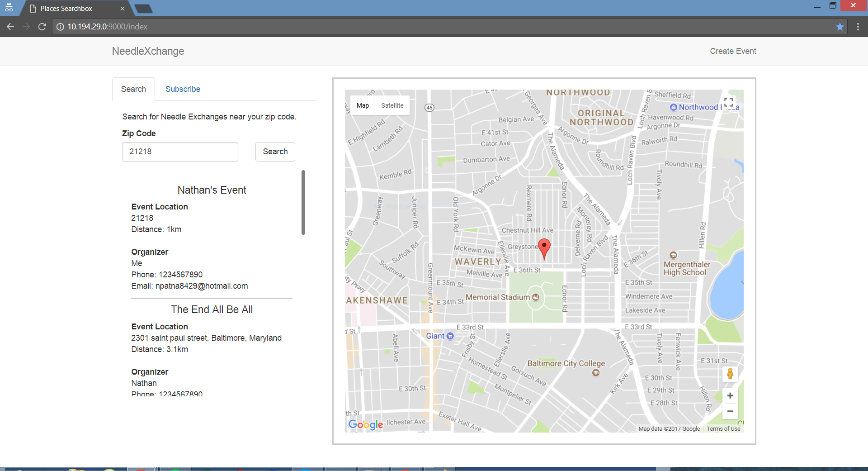This screenshot has width=868, height=471.
Task: Click the Montpelier St street label
Action: click(x=513, y=394)
